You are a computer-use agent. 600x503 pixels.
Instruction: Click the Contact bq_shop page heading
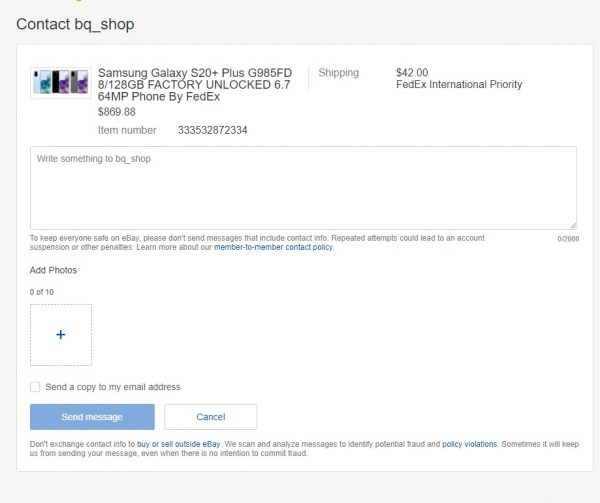[75, 24]
